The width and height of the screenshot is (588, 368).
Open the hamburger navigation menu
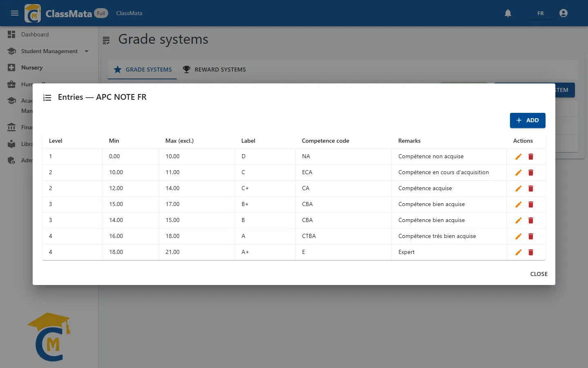click(x=15, y=13)
